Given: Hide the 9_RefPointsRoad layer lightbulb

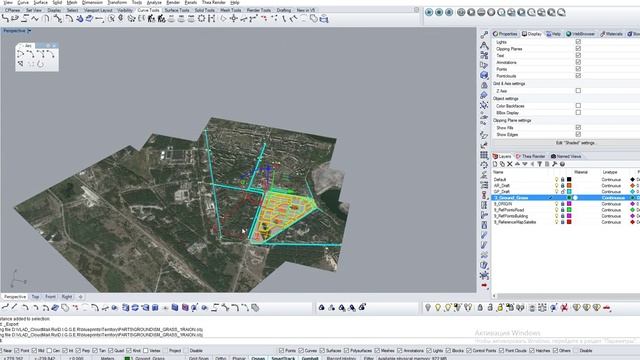Looking at the screenshot, I should point(556,210).
